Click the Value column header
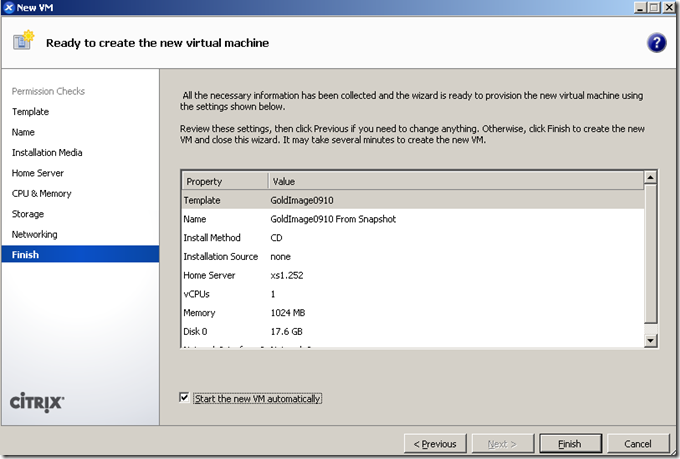The height and width of the screenshot is (459, 680). click(x=456, y=181)
